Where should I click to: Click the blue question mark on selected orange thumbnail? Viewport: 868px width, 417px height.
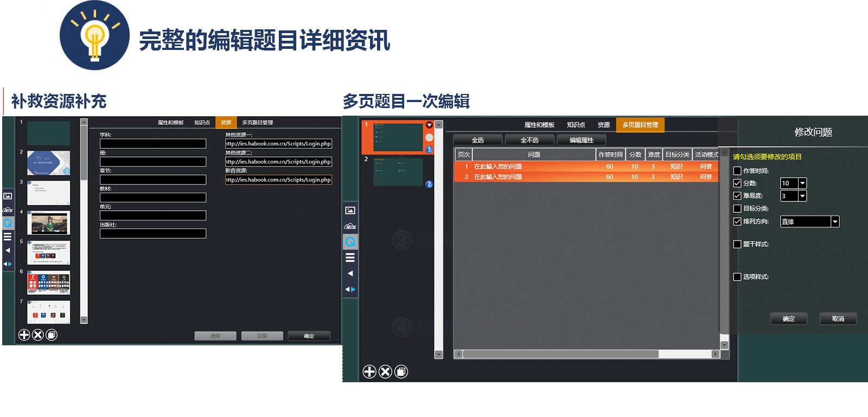(x=429, y=149)
